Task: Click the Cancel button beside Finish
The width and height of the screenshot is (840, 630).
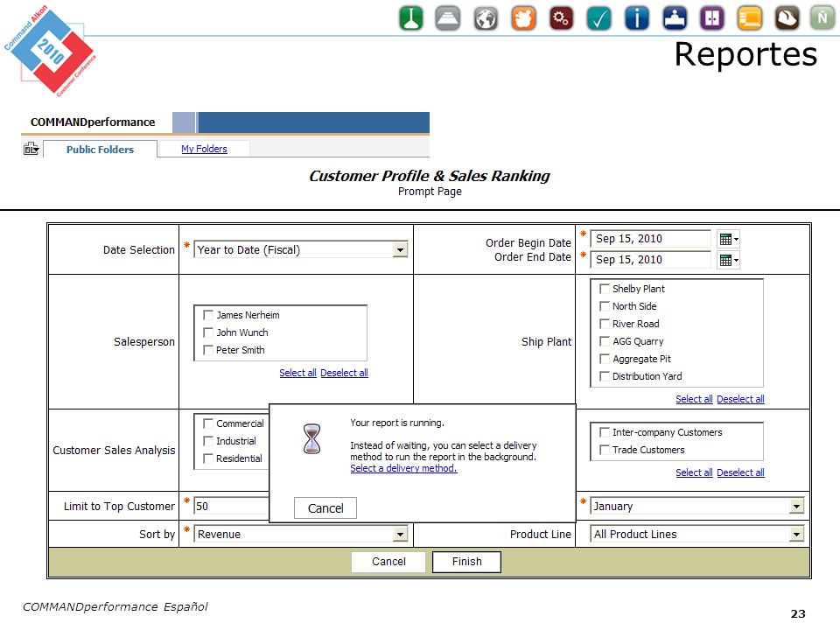Action: tap(388, 562)
